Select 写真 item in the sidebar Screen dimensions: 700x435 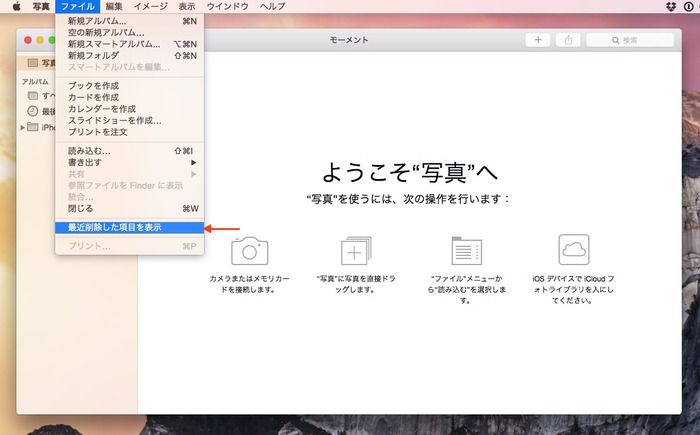tap(37, 63)
